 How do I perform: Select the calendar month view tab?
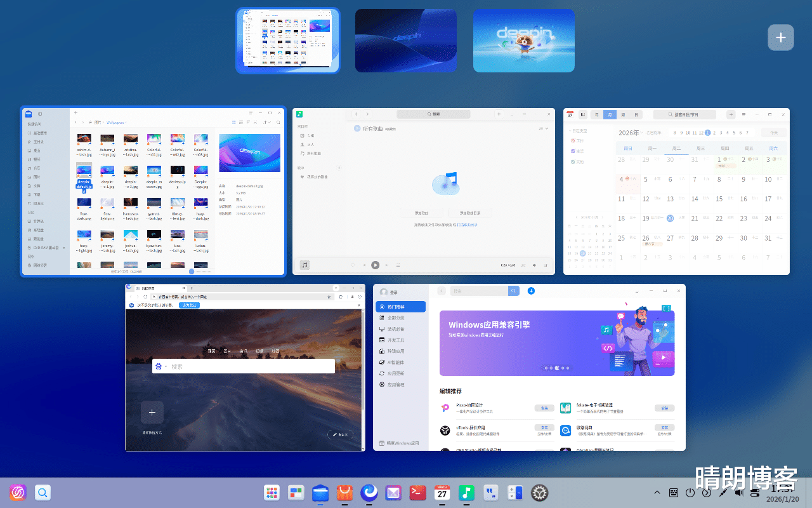point(610,114)
